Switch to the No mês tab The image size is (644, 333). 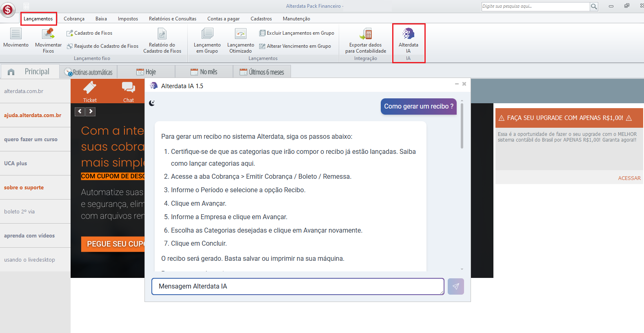[x=204, y=72]
